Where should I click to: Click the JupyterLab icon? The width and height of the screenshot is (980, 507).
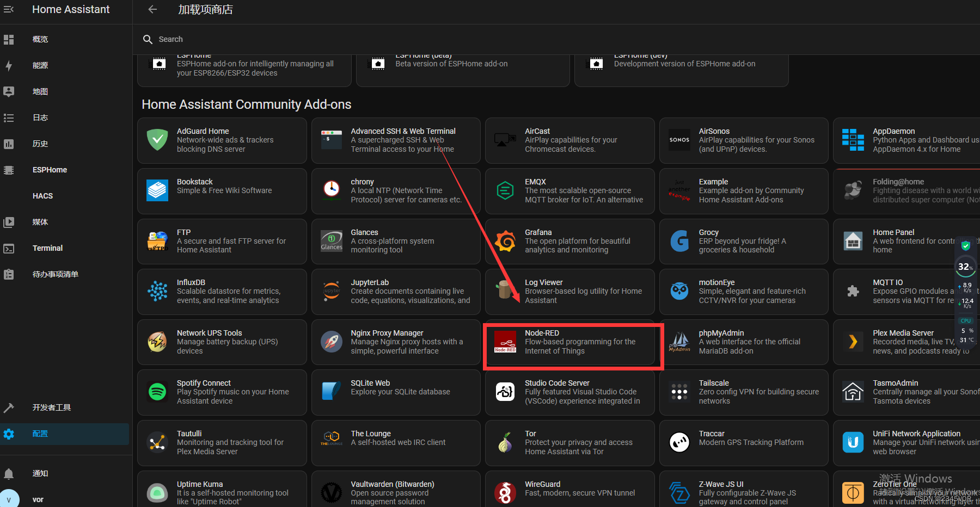click(332, 291)
